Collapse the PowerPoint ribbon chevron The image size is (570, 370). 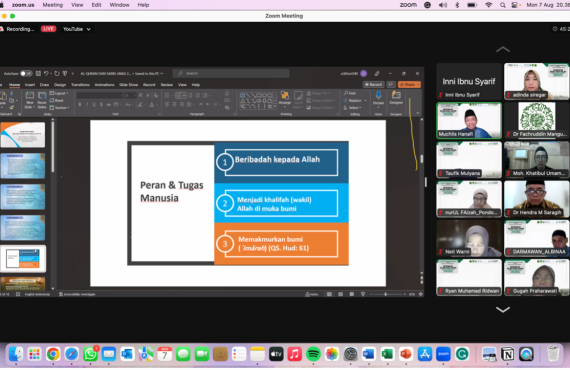[418, 113]
